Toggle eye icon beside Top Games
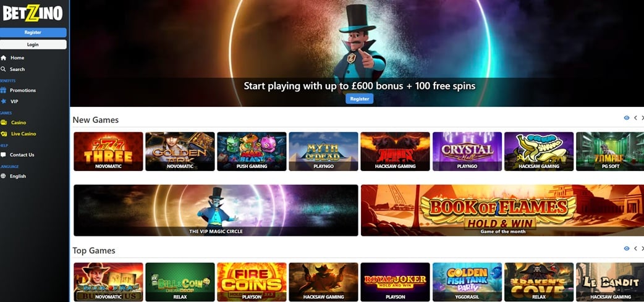Viewport: 644px width, 302px height. click(x=626, y=249)
